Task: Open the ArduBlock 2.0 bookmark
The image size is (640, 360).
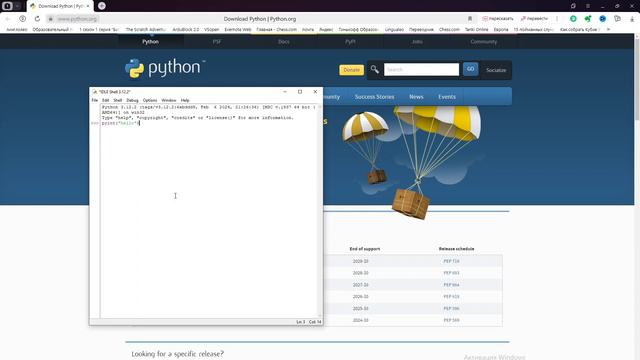Action: [x=186, y=29]
